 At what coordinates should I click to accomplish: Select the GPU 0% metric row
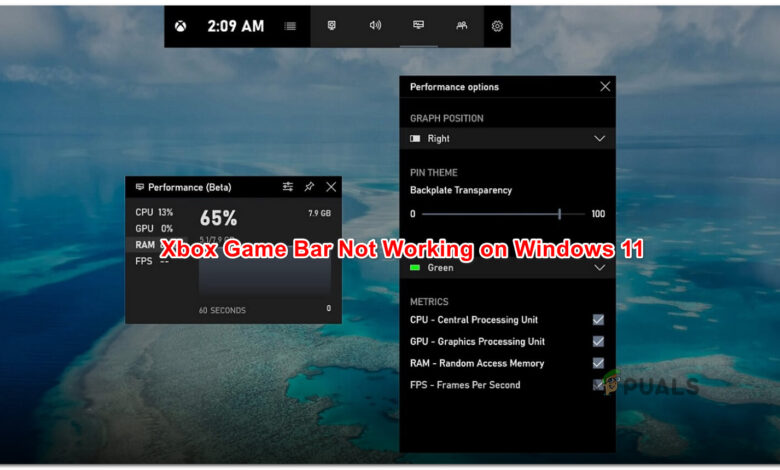[154, 229]
